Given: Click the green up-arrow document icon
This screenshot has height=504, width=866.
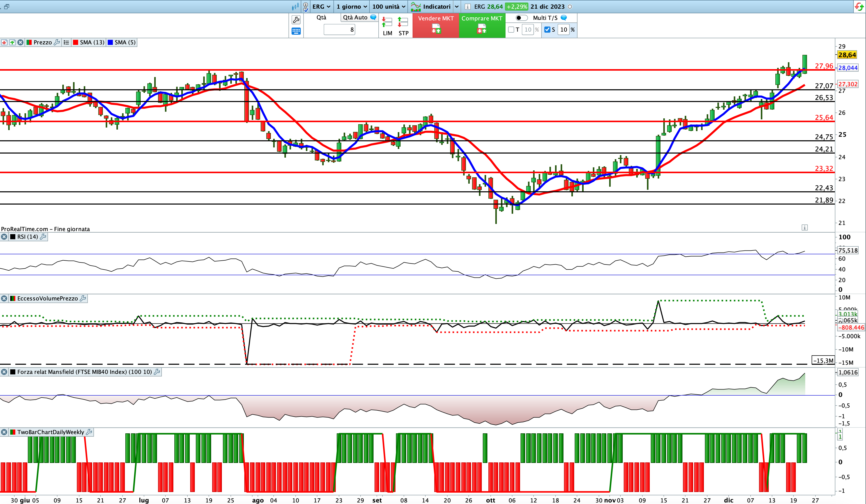Looking at the screenshot, I should [12, 42].
